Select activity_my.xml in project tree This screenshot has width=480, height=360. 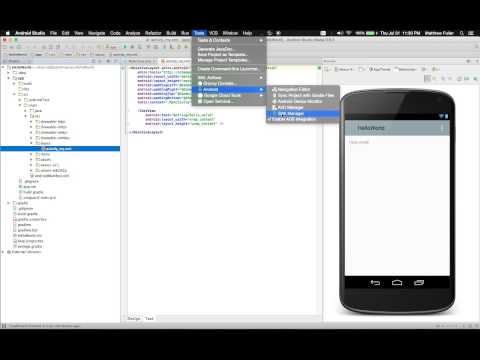coord(59,149)
